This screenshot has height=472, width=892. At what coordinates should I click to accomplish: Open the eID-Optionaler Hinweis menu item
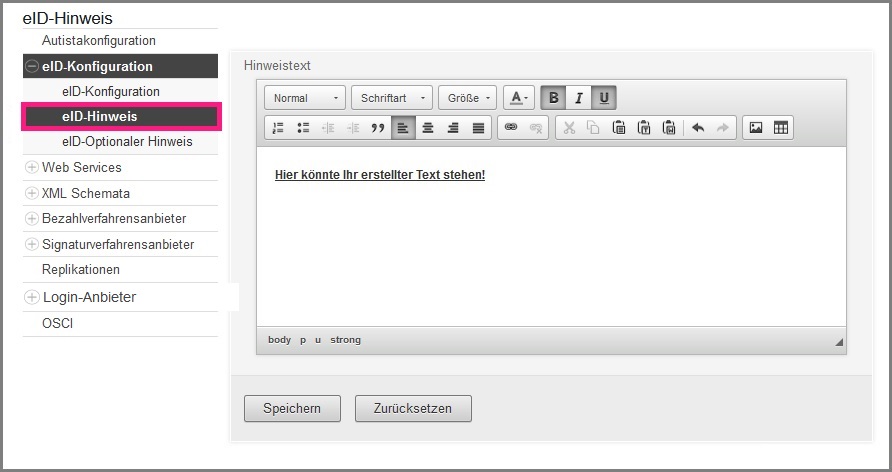click(x=126, y=142)
